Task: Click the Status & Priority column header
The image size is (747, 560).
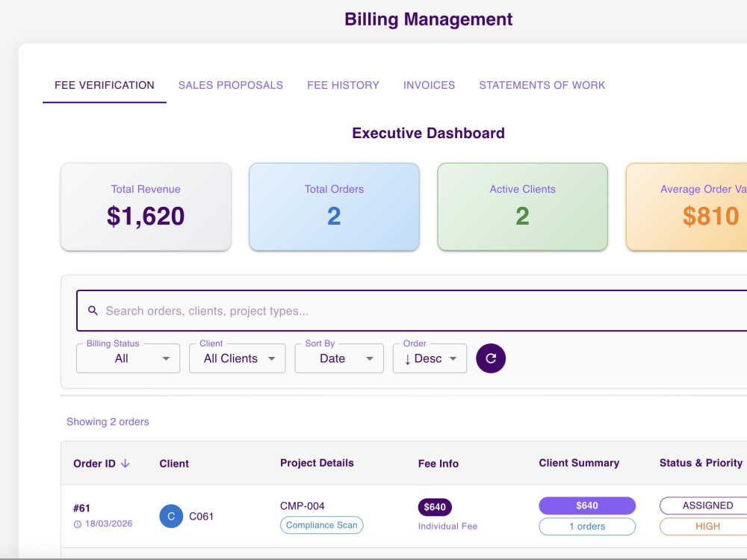Action: pyautogui.click(x=701, y=463)
